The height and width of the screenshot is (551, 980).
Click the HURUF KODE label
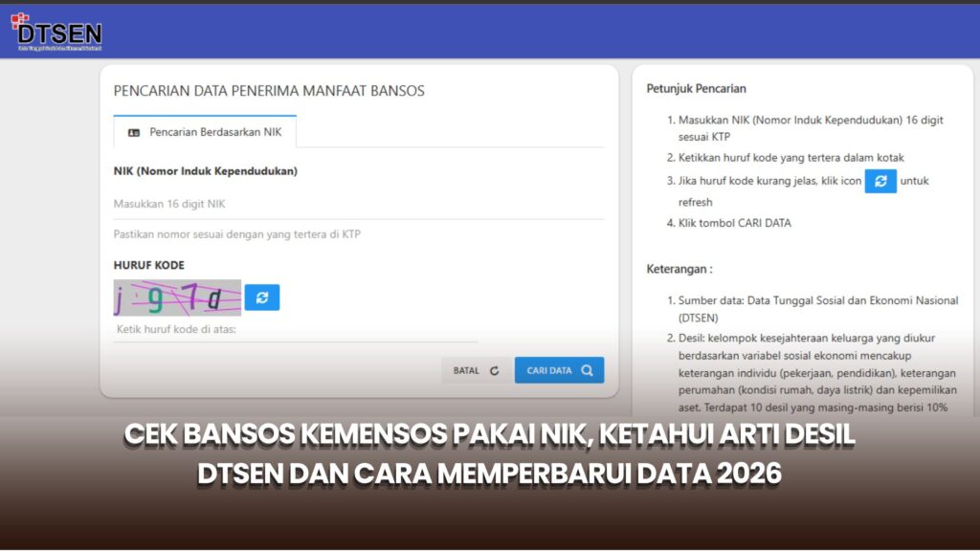[148, 265]
